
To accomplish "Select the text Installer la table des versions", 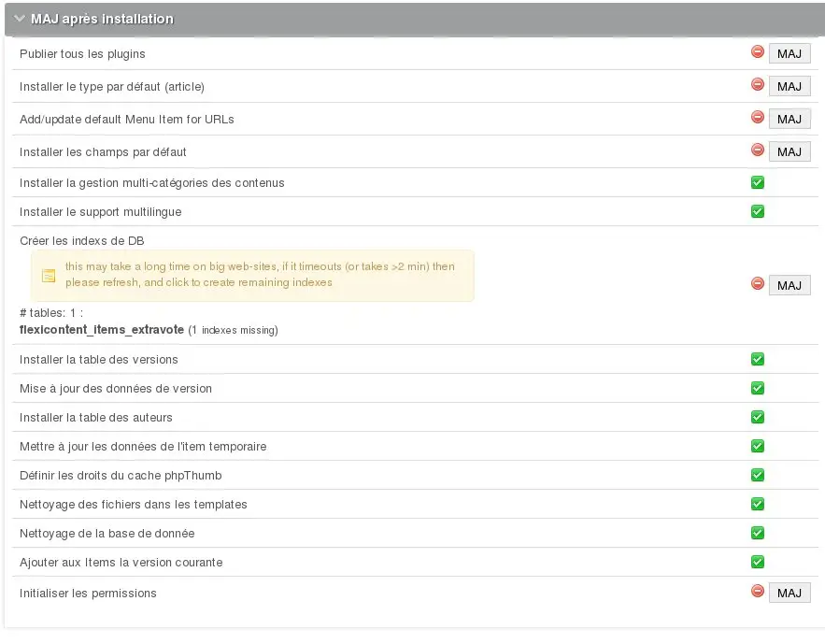I will (x=98, y=359).
